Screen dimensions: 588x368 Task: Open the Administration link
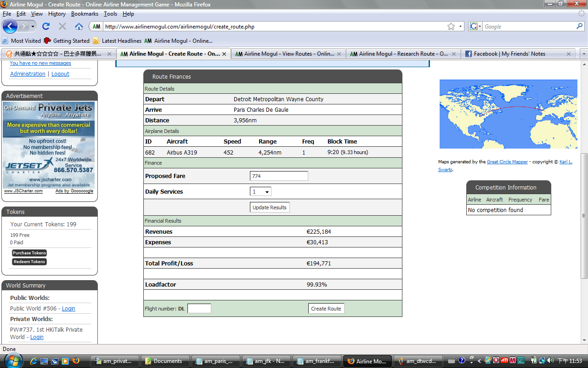click(28, 74)
